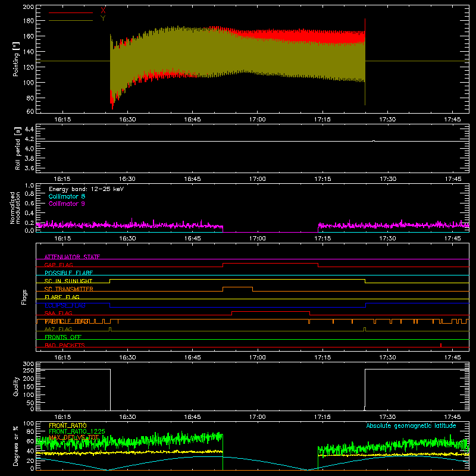Click the 17:15 time label under modulation plot

pyautogui.click(x=322, y=239)
